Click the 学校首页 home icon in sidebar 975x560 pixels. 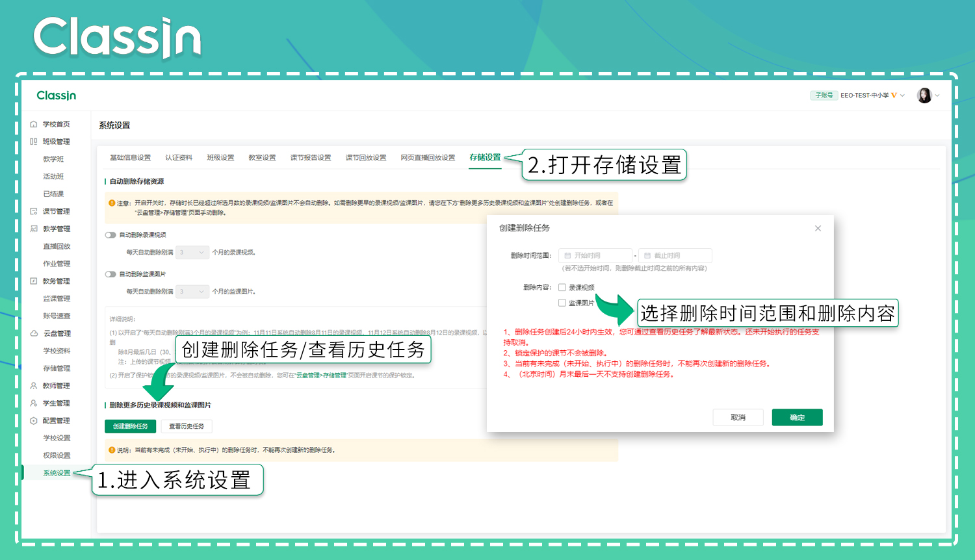tap(34, 124)
